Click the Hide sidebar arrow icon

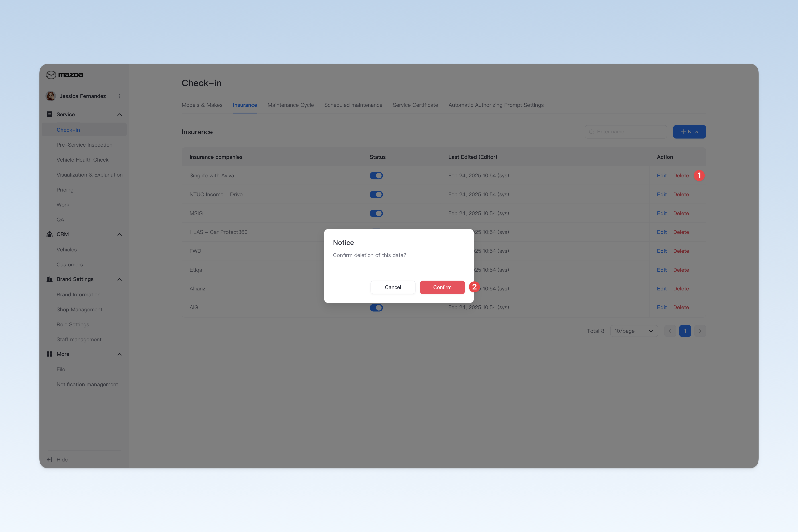click(49, 459)
